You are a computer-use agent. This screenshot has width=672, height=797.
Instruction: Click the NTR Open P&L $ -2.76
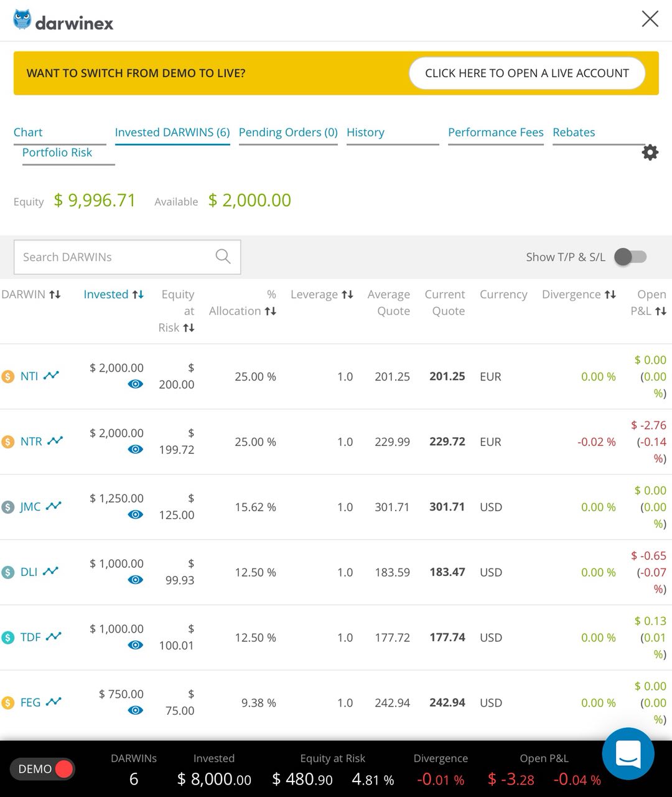[x=648, y=425]
